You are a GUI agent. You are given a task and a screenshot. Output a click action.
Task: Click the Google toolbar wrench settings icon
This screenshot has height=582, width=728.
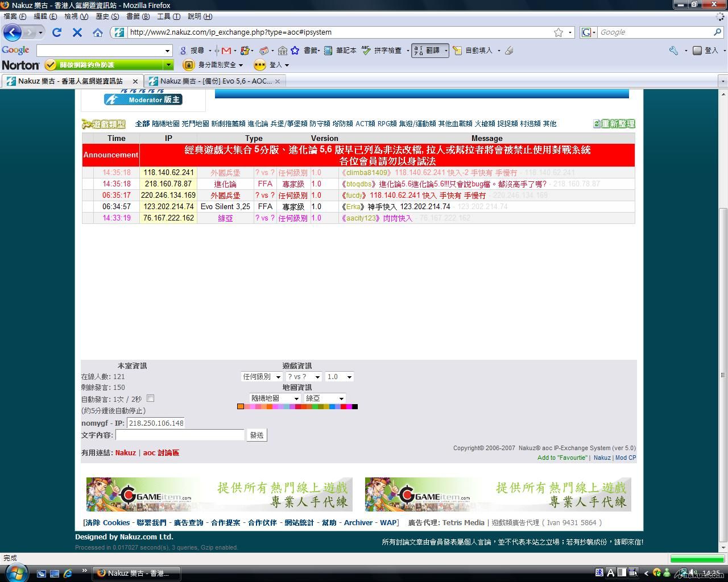tap(674, 51)
